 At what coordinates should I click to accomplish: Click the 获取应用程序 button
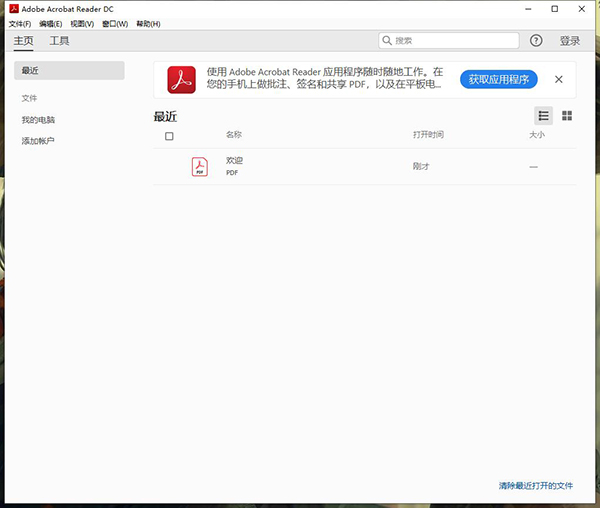(x=499, y=79)
